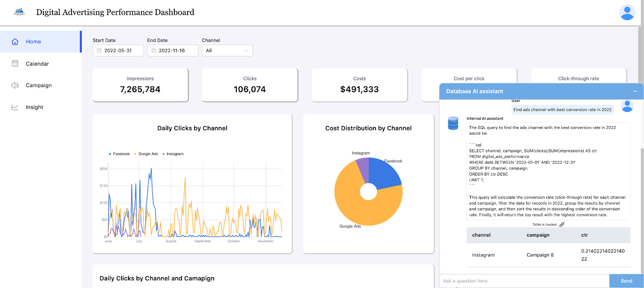
Task: Click the Database AI assistant header title
Action: [x=475, y=91]
